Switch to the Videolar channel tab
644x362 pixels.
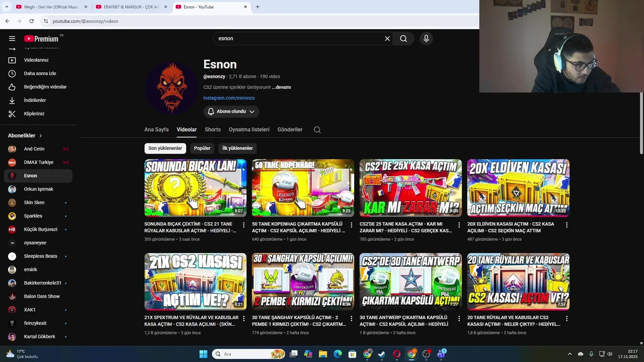click(x=187, y=130)
